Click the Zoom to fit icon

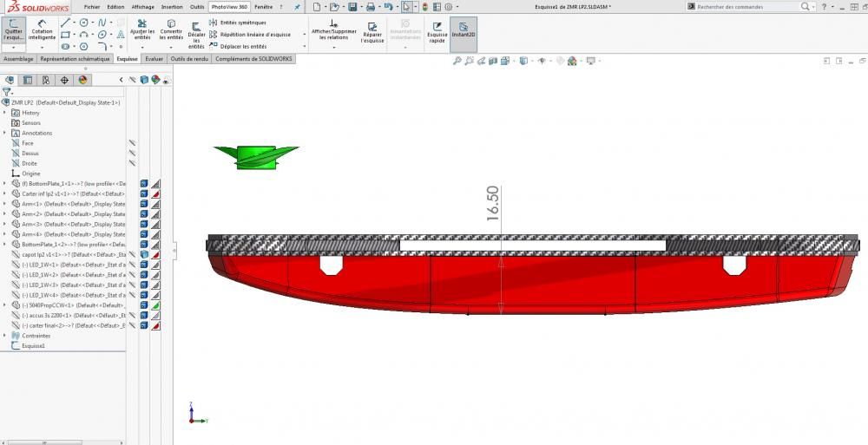pos(457,61)
